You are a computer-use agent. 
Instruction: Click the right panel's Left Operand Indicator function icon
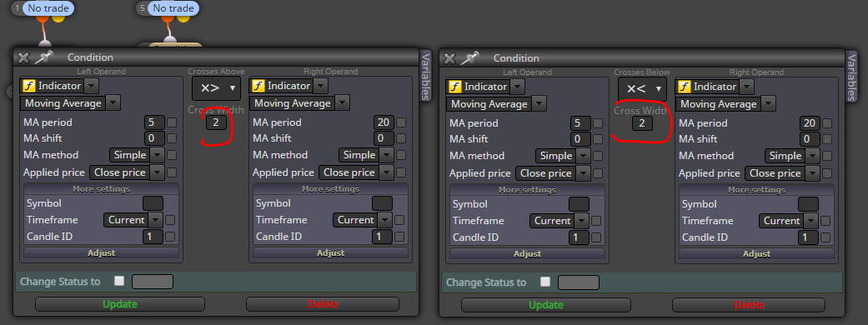[x=454, y=87]
